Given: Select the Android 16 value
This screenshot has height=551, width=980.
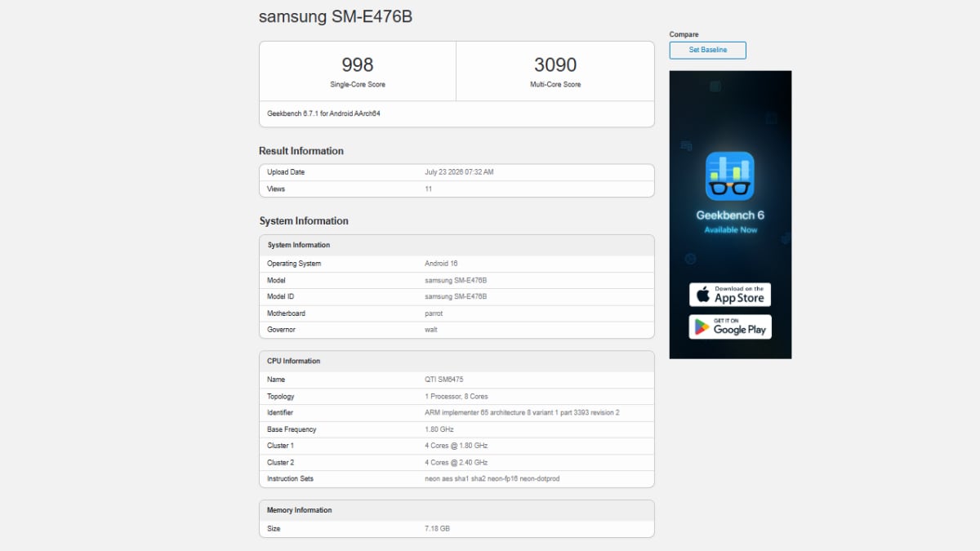Looking at the screenshot, I should click(x=441, y=264).
